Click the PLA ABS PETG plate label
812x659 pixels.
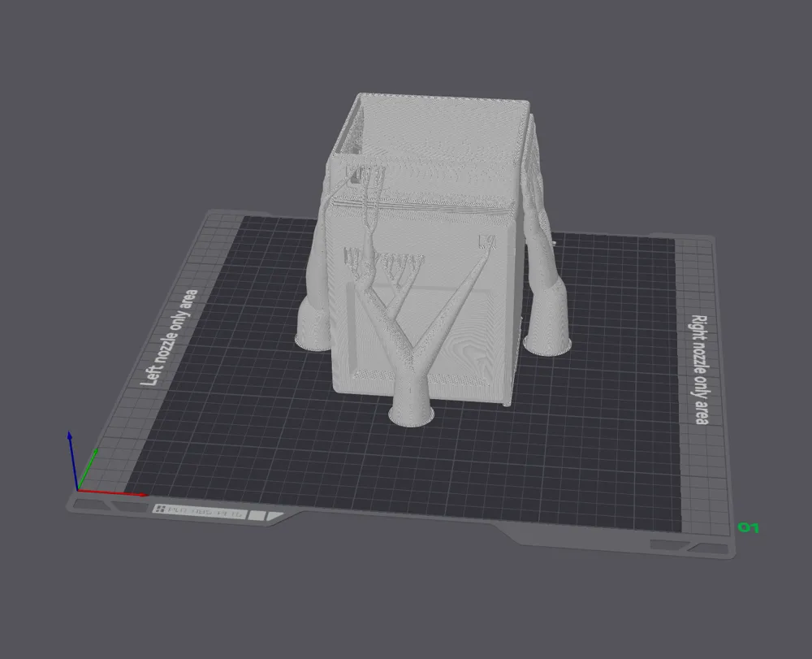click(x=205, y=512)
